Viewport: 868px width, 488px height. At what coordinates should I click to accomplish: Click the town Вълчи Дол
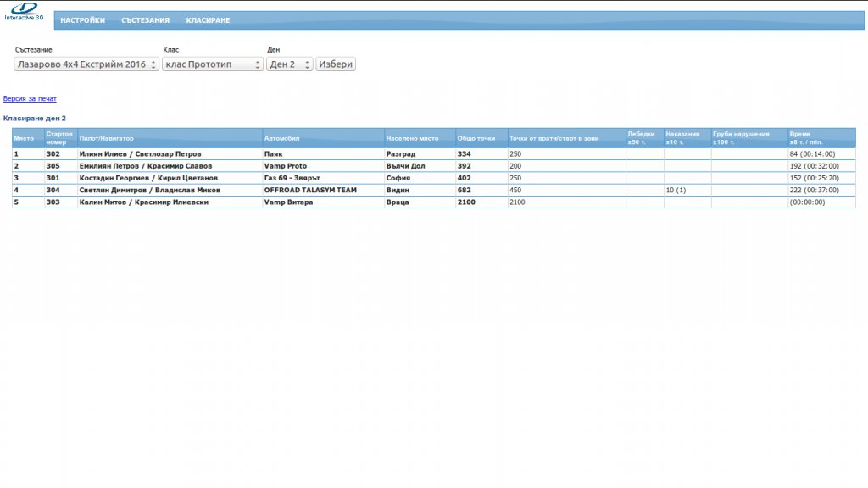click(406, 166)
